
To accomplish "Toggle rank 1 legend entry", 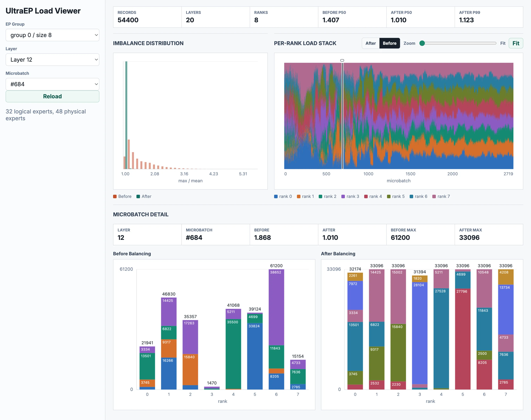I will (x=305, y=196).
